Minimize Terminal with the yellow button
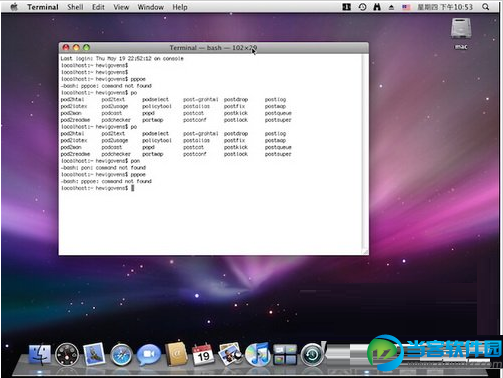The height and width of the screenshot is (378, 503). click(x=76, y=48)
